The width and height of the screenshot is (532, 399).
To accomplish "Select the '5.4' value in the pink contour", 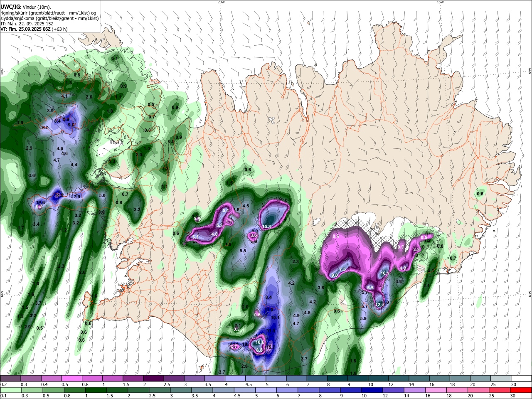I will pos(226,211).
